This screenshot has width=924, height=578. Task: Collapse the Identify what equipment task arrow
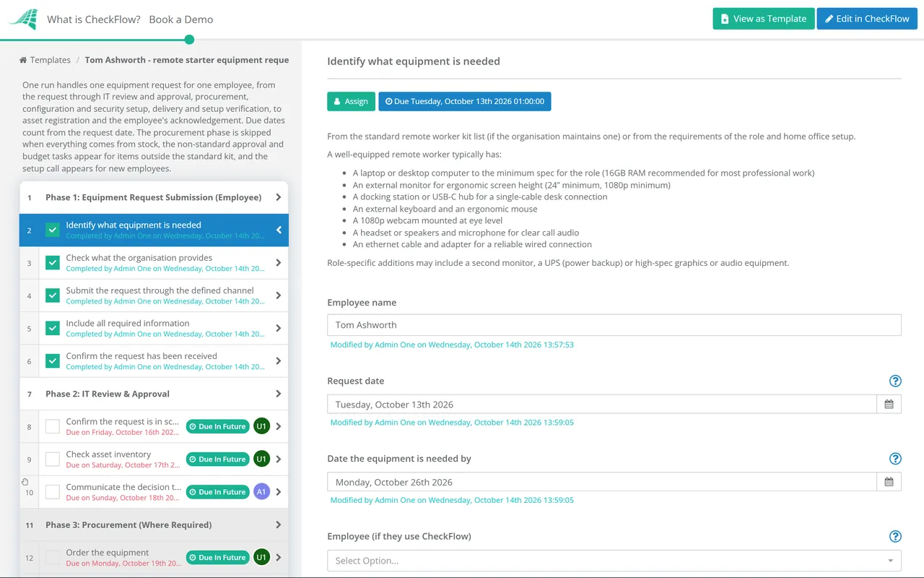(279, 230)
